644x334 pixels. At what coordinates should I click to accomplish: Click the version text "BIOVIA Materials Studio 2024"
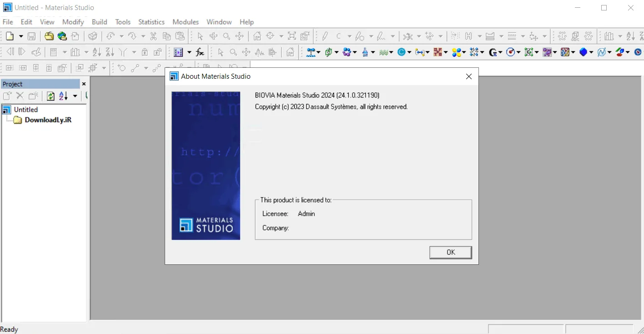pos(295,95)
